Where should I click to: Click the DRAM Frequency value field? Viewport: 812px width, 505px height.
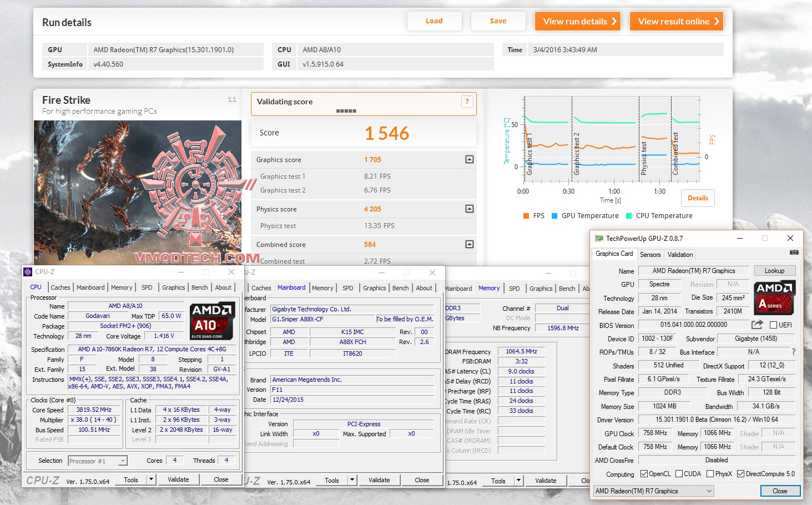pyautogui.click(x=521, y=352)
